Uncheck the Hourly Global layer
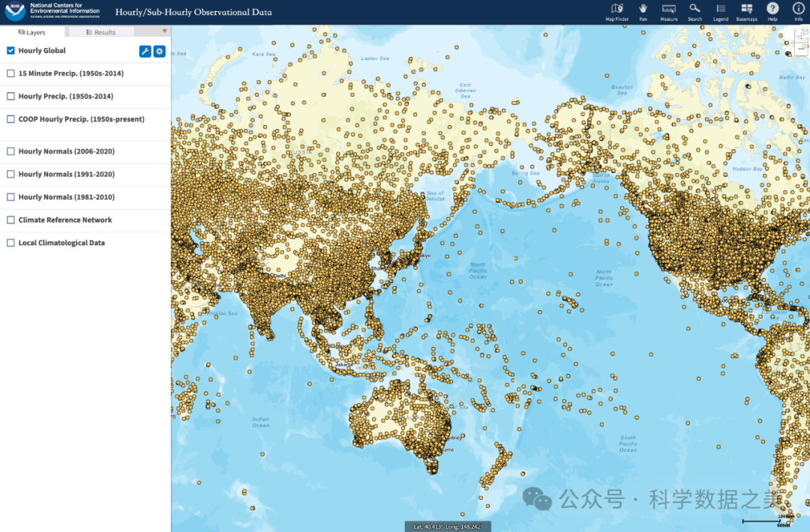 point(10,51)
